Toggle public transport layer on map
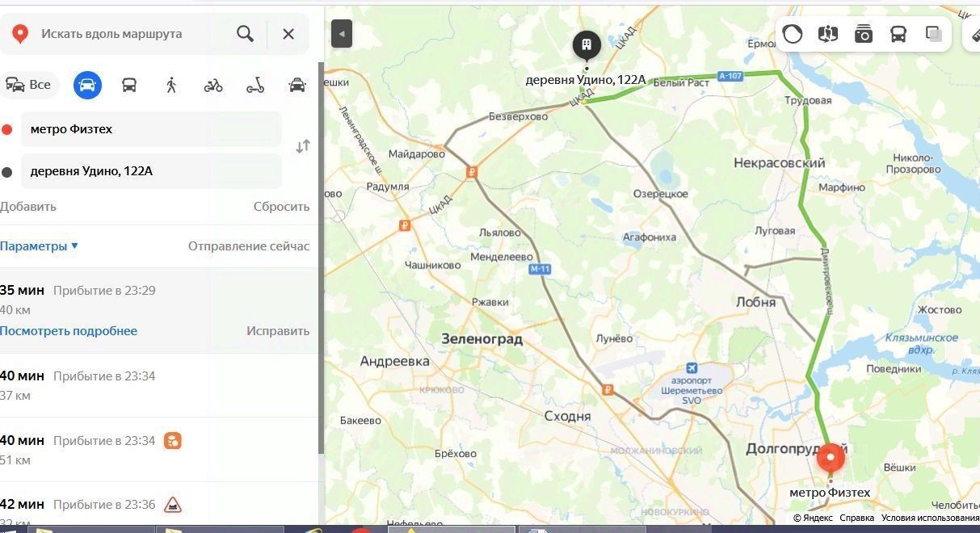This screenshot has width=980, height=533. click(x=898, y=34)
